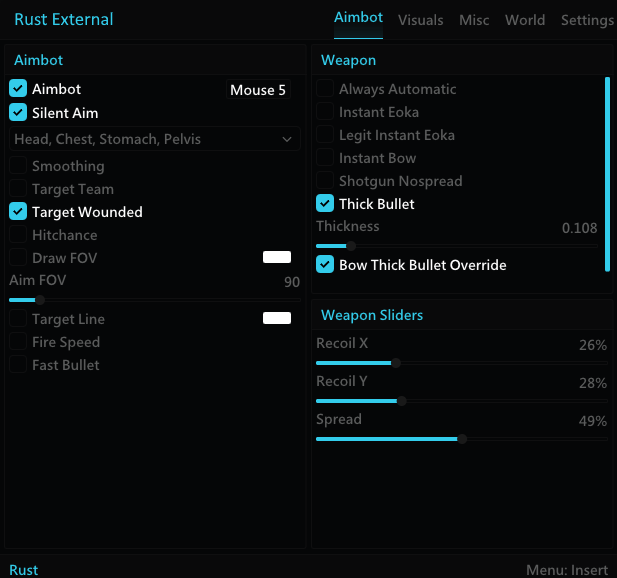The height and width of the screenshot is (578, 617).
Task: Click the Weapon panel vertical scrollbar
Action: (x=608, y=174)
